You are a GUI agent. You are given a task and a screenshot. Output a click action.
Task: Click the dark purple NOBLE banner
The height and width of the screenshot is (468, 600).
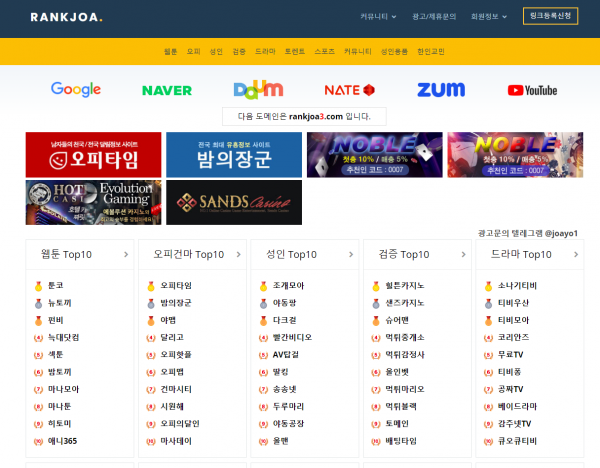click(x=375, y=155)
